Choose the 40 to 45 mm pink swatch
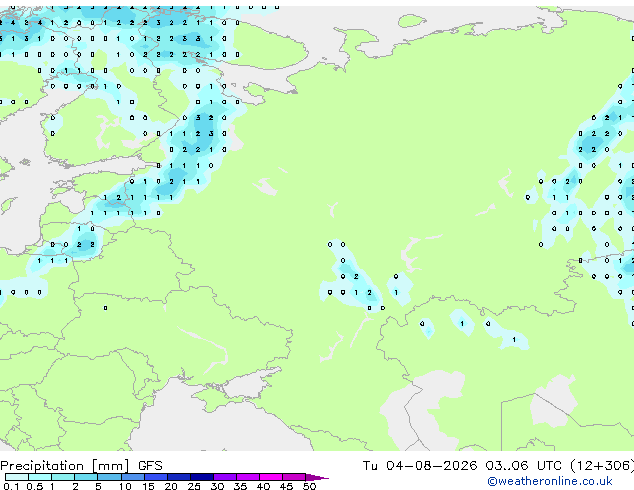The height and width of the screenshot is (490, 634). [x=271, y=477]
